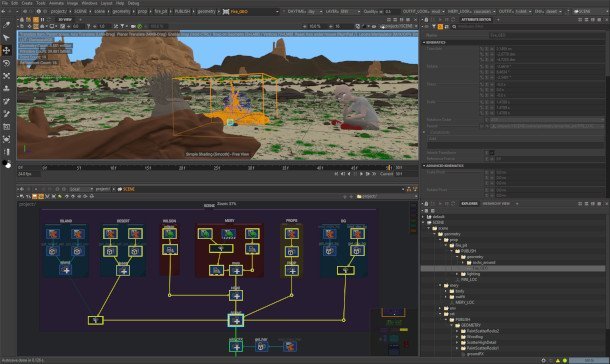Expand the default context in Explorer
Screen dimensions: 610x364
coord(423,217)
